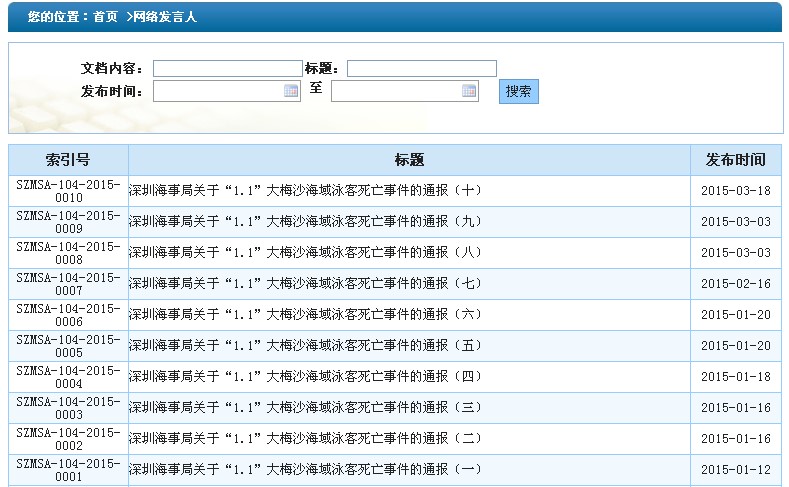Click the date 2015-03-18
789x487 pixels.
coord(736,191)
